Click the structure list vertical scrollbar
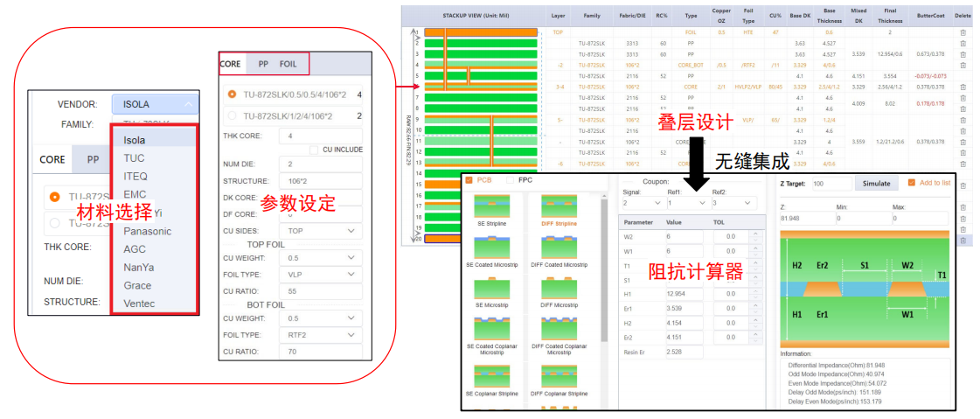The height and width of the screenshot is (419, 980). click(x=604, y=269)
